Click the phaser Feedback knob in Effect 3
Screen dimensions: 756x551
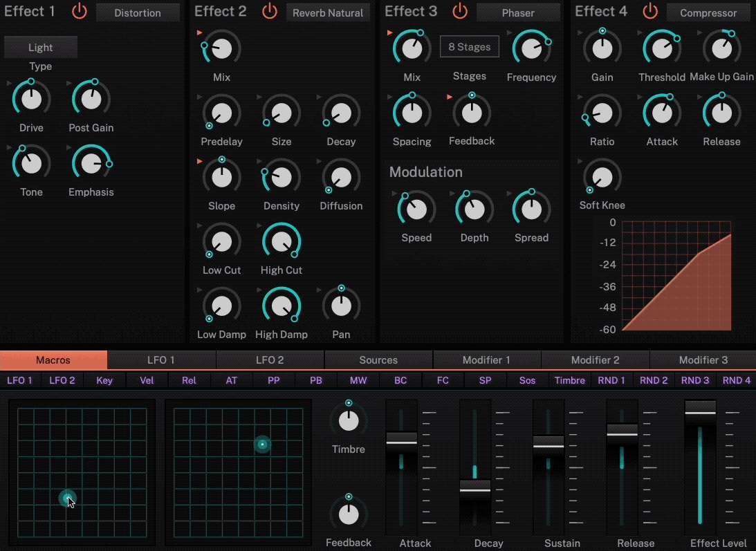472,113
